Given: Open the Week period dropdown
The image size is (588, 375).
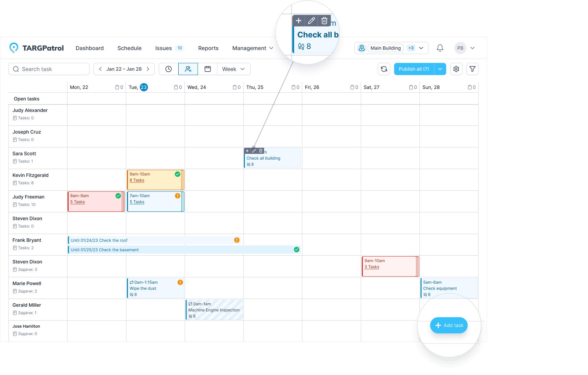Looking at the screenshot, I should coord(234,69).
